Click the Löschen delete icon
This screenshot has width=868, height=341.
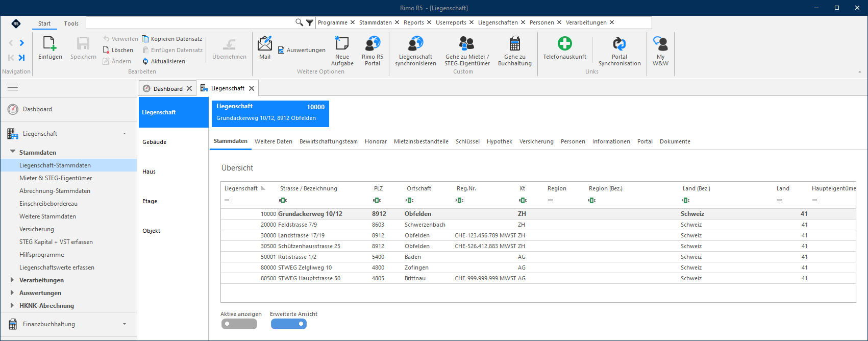click(x=106, y=50)
